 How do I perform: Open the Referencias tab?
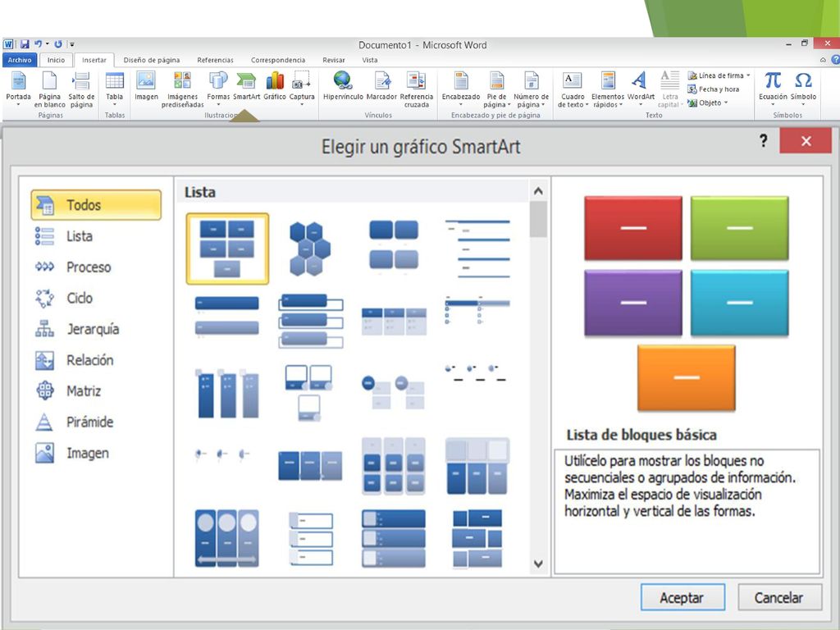click(x=215, y=60)
